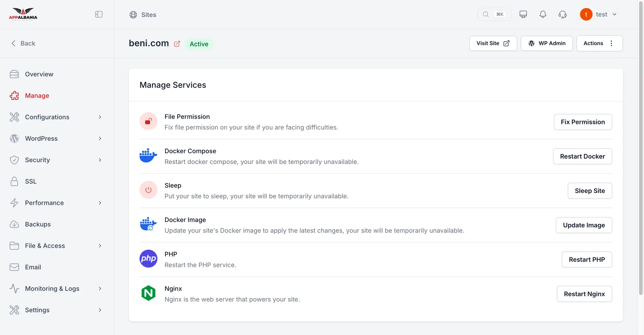The image size is (644, 335).
Task: Click the Docker Compose whale icon
Action: pyautogui.click(x=148, y=155)
